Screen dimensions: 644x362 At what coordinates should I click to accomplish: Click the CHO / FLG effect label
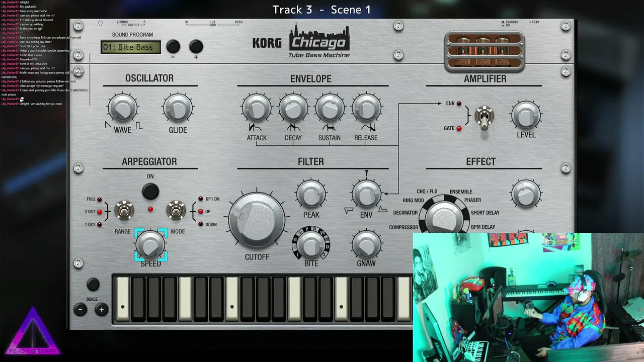(427, 192)
